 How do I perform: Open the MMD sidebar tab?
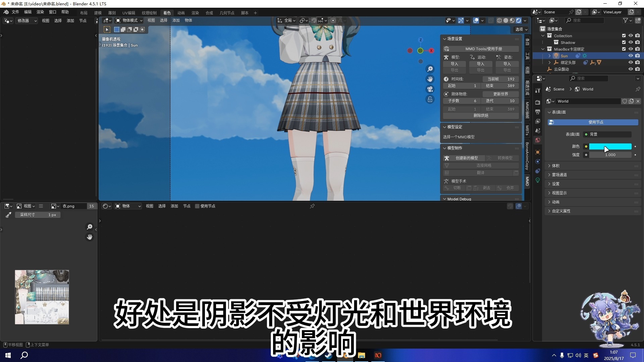click(x=527, y=181)
